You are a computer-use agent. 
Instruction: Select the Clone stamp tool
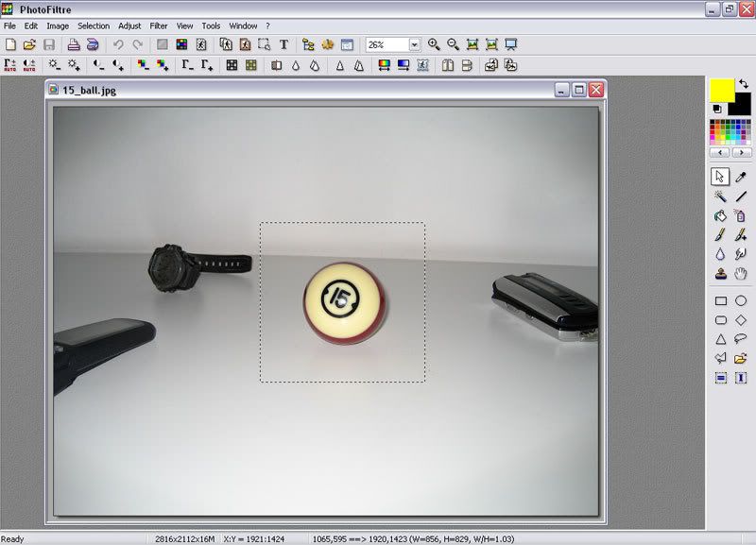(x=720, y=274)
